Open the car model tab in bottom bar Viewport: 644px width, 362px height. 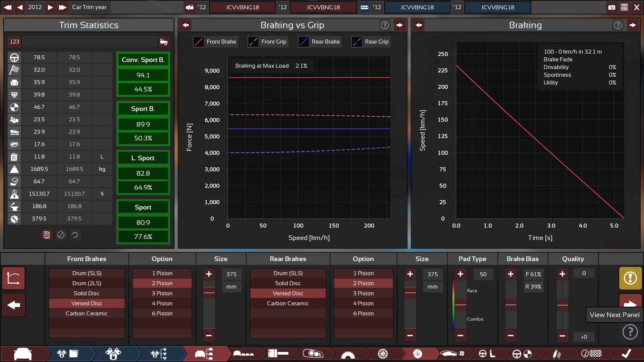(x=23, y=354)
